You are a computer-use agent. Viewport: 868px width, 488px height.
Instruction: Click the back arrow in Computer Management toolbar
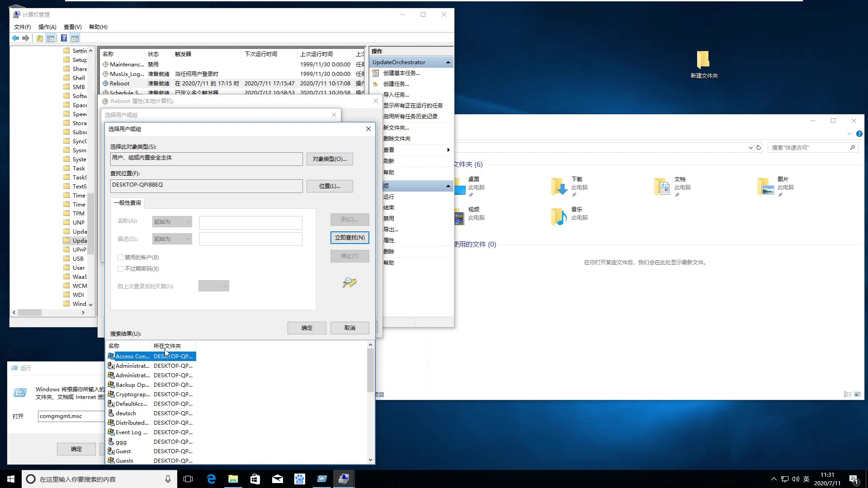(15, 38)
